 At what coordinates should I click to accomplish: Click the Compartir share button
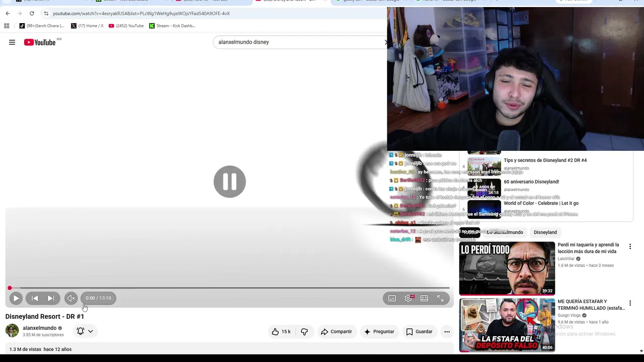pos(336,331)
